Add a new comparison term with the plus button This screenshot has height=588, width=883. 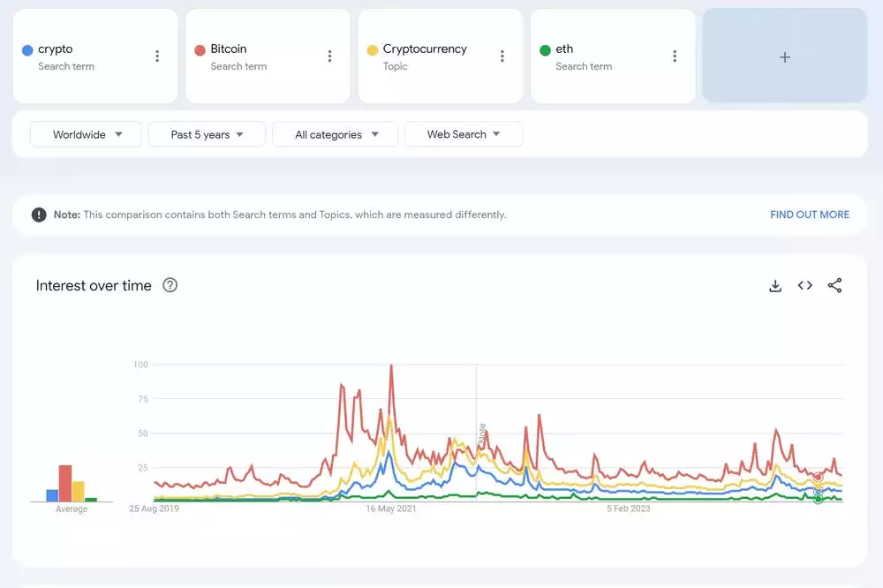[784, 56]
